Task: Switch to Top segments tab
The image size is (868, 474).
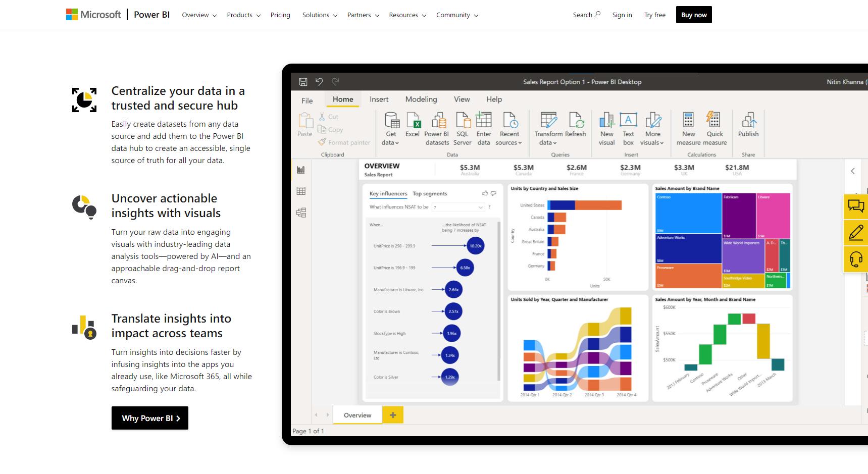Action: [430, 194]
